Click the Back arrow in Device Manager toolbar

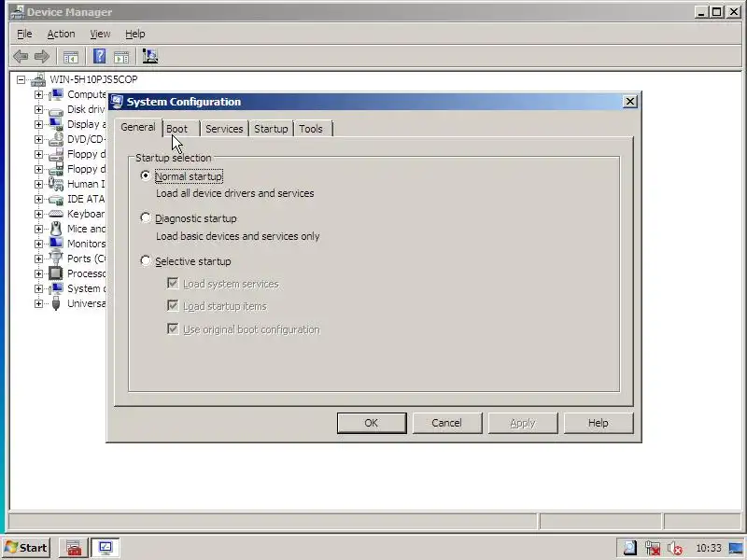tap(21, 57)
